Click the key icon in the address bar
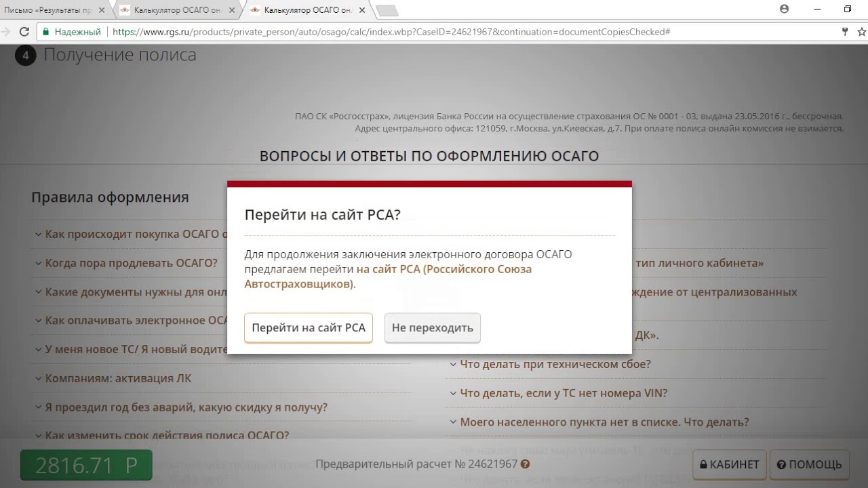Image resolution: width=868 pixels, height=488 pixels. click(x=845, y=32)
